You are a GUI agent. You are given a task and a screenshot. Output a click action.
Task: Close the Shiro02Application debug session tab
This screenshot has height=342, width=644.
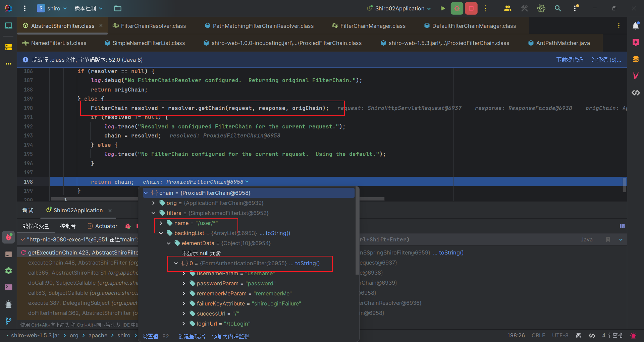(x=110, y=211)
